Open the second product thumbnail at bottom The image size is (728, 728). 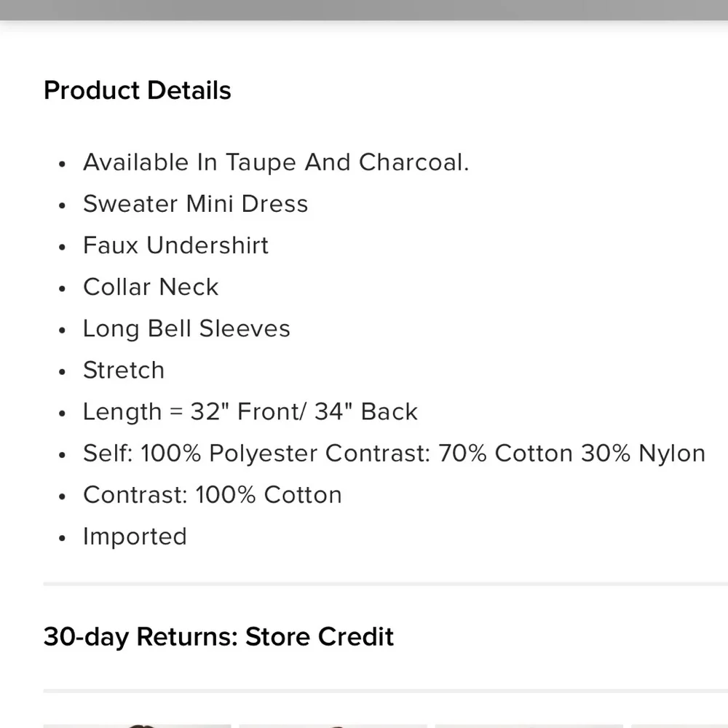(333, 725)
